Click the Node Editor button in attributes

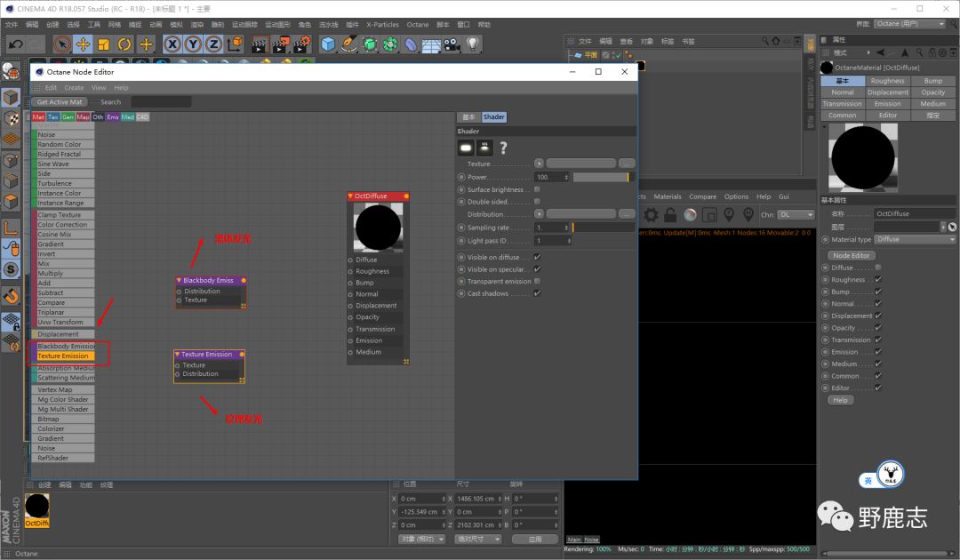tap(851, 255)
